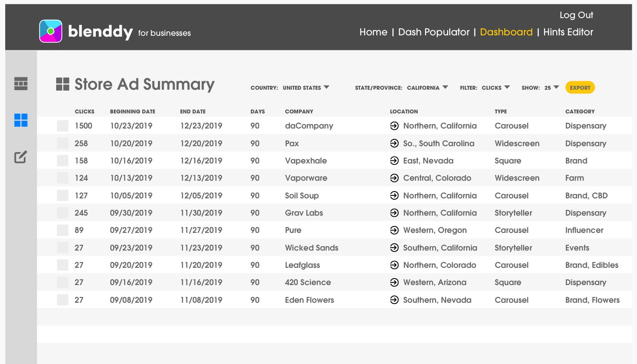Open location arrow for Eden Flowers row
The width and height of the screenshot is (637, 364).
click(394, 300)
